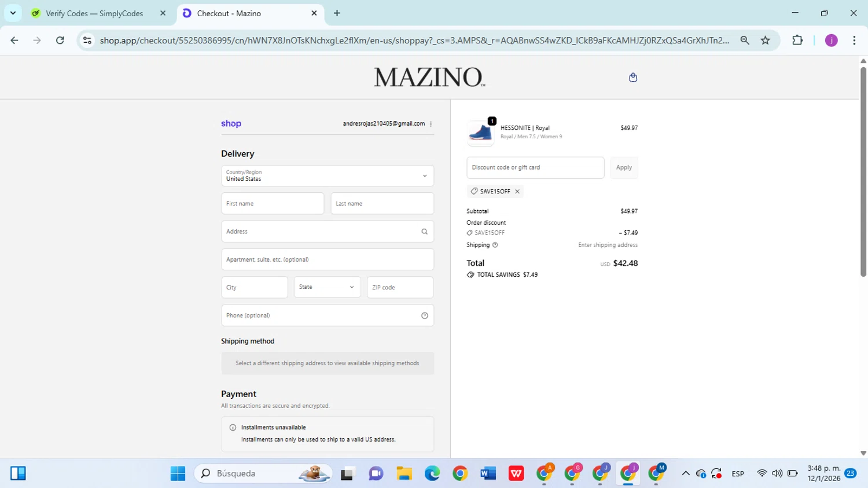Click the TOTAL SAVINGS $7.49 text

tap(507, 275)
